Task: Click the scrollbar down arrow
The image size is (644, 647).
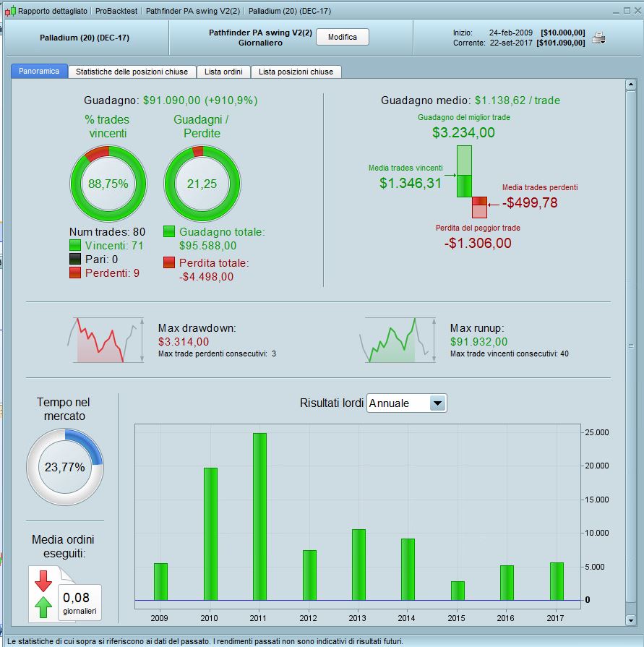Action: click(630, 620)
